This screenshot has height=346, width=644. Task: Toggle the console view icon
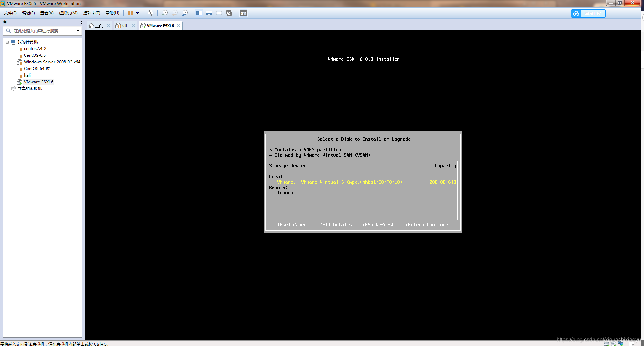pos(244,13)
